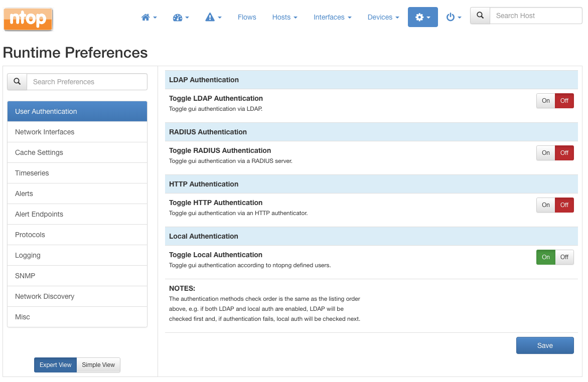This screenshot has height=382, width=588.
Task: Switch to Expert View
Action: tap(56, 365)
